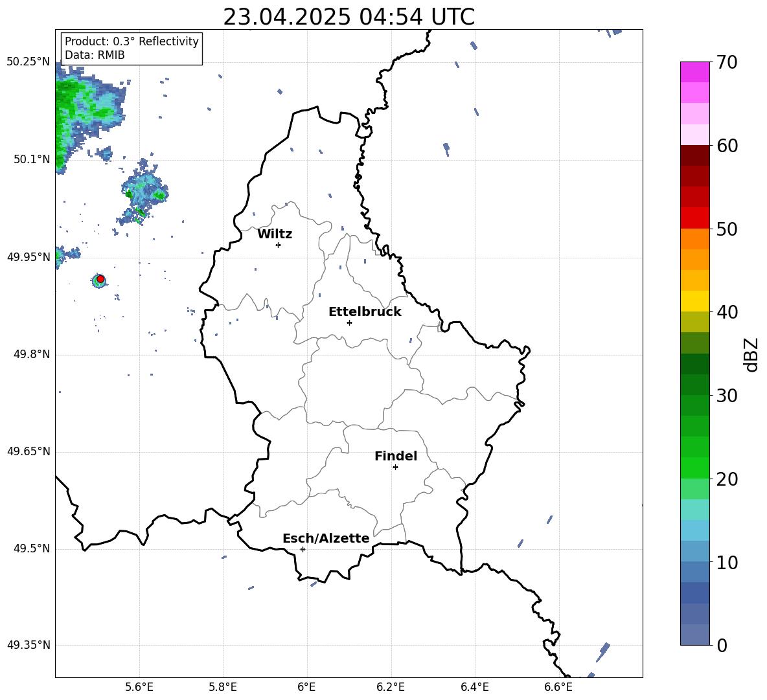This screenshot has width=767, height=700.
Task: Click the Esch/Alzette station cross marker
Action: coord(303,549)
